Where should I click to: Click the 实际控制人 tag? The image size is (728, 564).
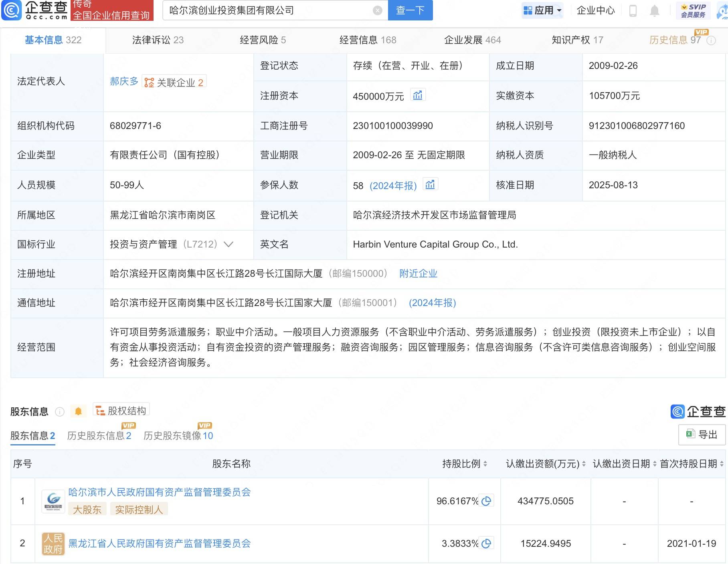(x=139, y=510)
